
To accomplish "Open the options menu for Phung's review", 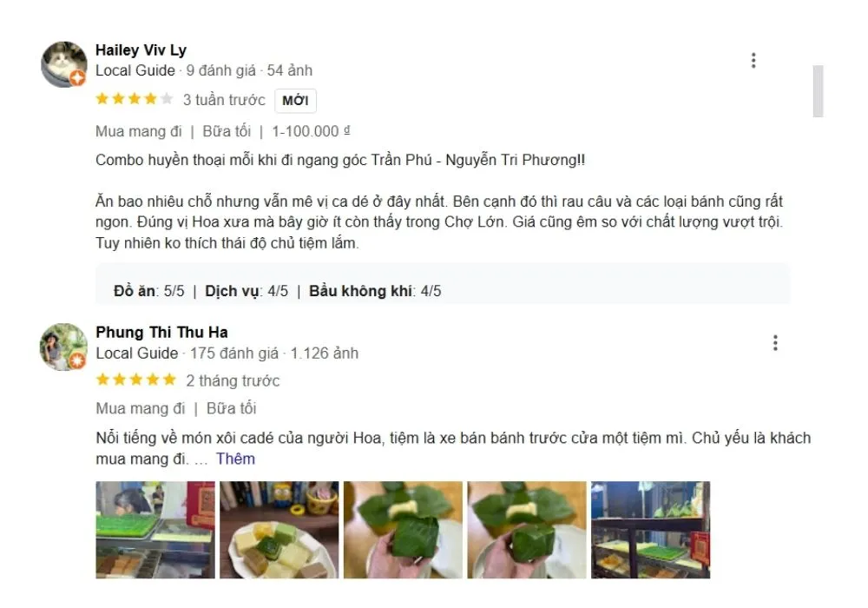I will click(775, 342).
